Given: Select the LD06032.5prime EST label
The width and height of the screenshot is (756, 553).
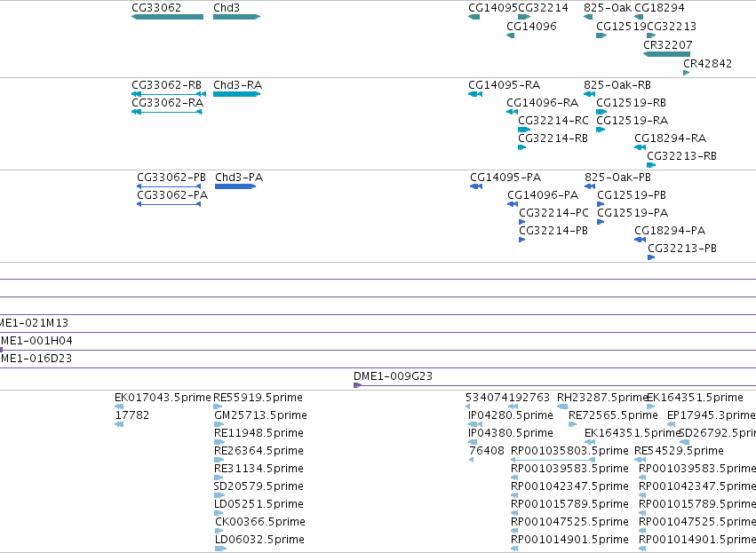Looking at the screenshot, I should pyautogui.click(x=260, y=540).
